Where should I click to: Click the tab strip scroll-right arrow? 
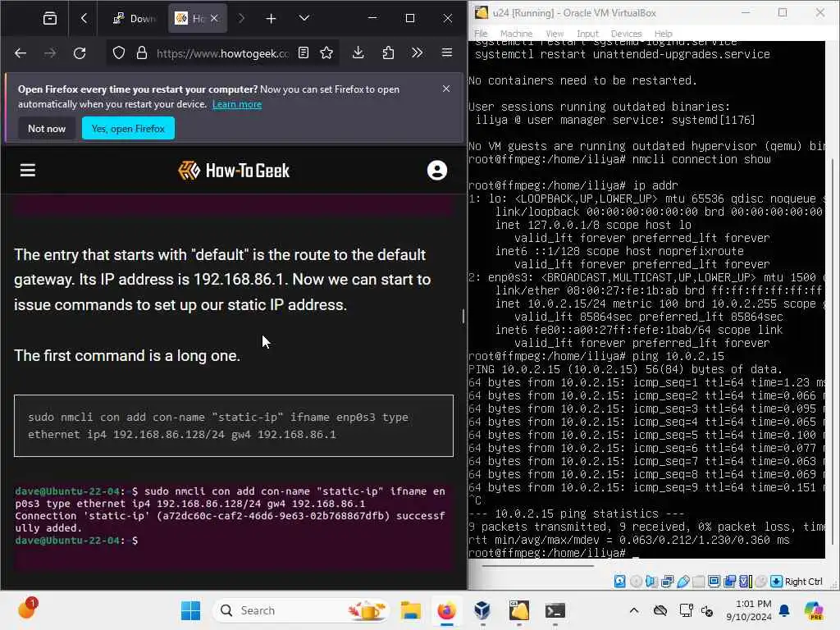[241, 19]
